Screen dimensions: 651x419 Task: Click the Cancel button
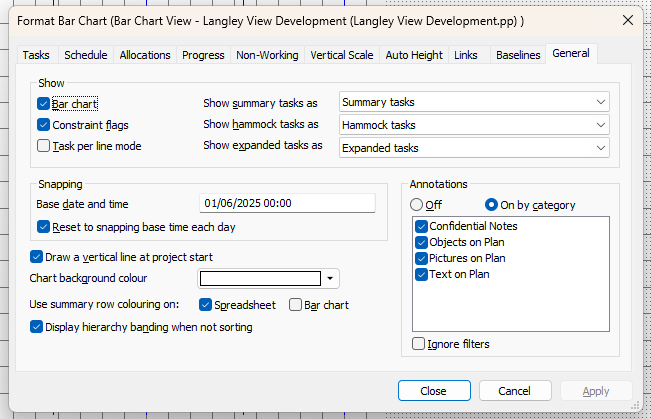click(515, 391)
